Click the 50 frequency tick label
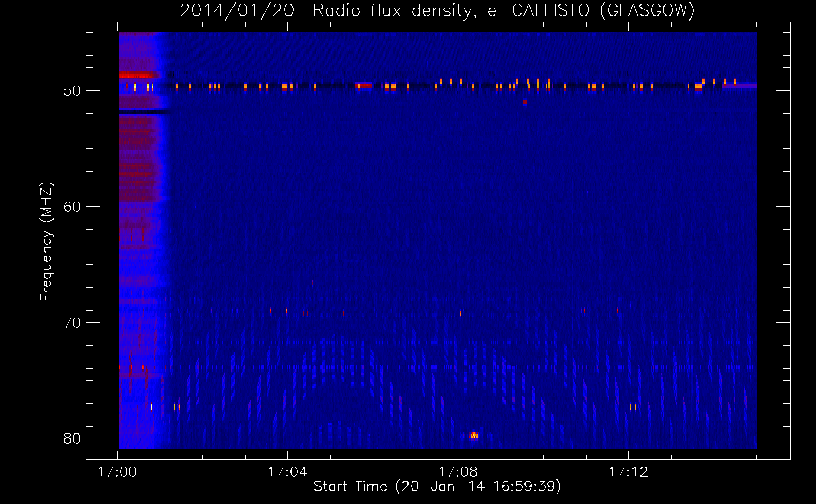This screenshot has width=816, height=504. coord(72,91)
